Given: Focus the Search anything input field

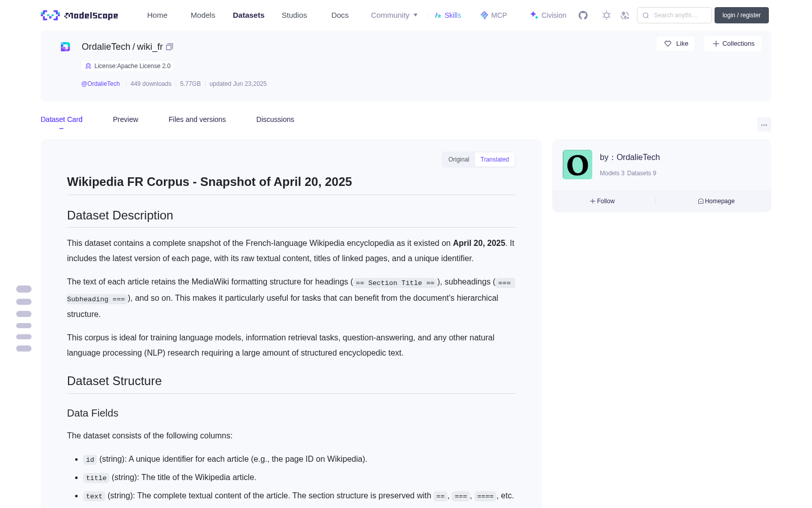Looking at the screenshot, I should (674, 15).
